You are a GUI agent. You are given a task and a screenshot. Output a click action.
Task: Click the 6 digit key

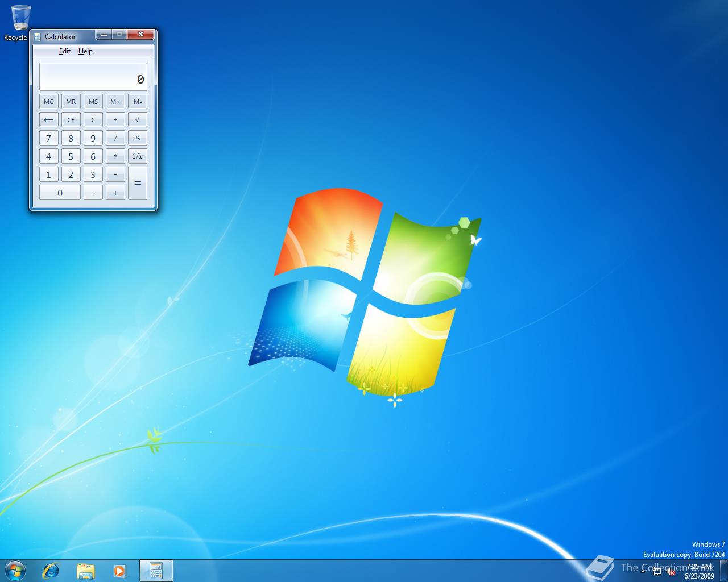[93, 156]
